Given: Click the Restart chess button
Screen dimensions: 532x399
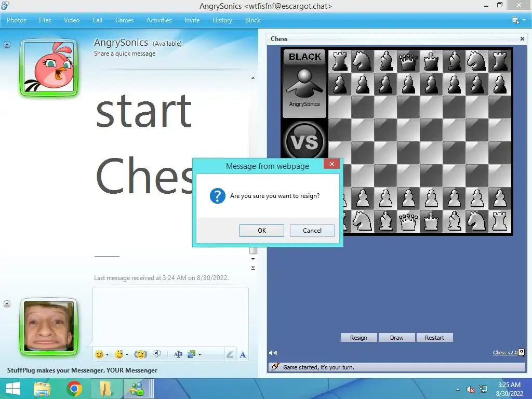Looking at the screenshot, I should point(434,338).
